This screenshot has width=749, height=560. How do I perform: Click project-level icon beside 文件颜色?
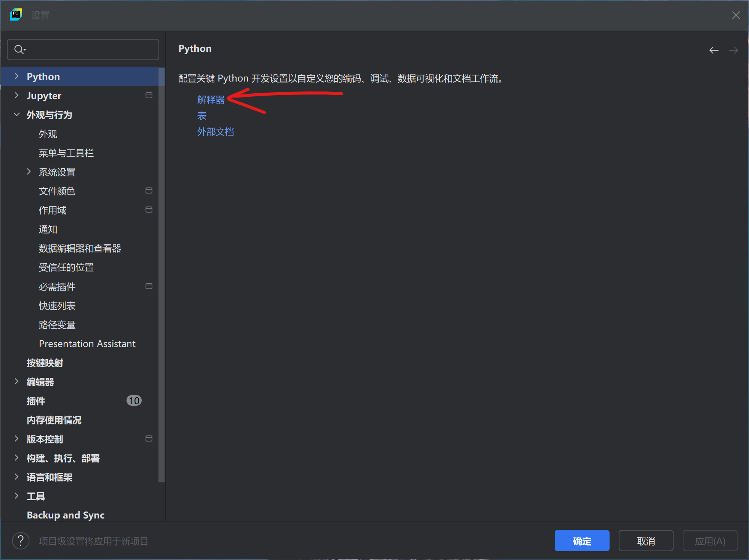coord(149,190)
